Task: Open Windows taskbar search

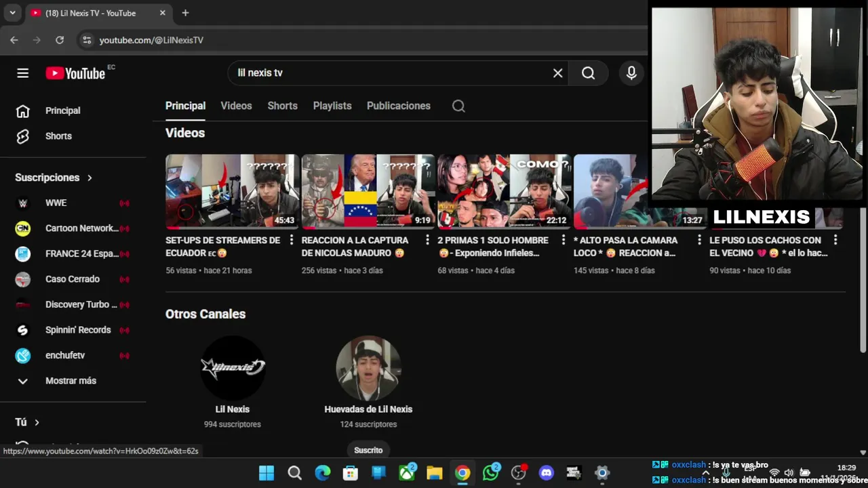Action: click(x=294, y=472)
